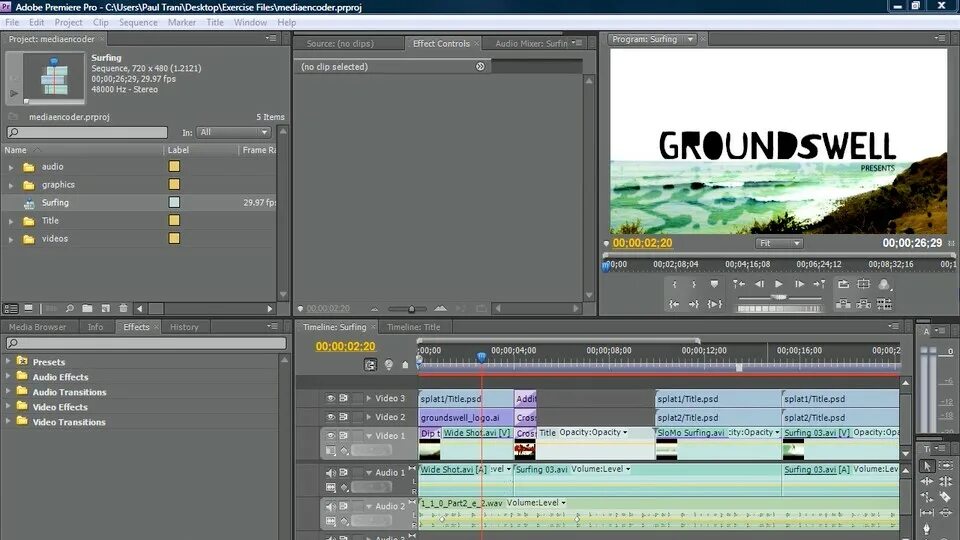This screenshot has width=960, height=540.
Task: Click the Extract button in Program monitor
Action: point(863,304)
